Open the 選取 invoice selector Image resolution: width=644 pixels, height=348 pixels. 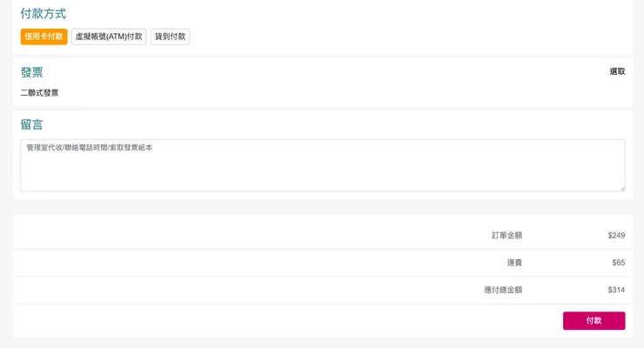click(x=617, y=71)
